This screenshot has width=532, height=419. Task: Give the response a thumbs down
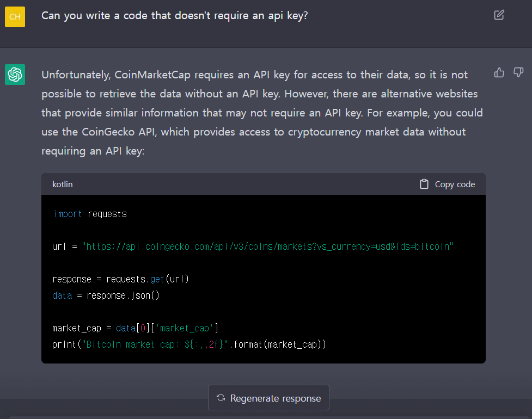pos(518,72)
